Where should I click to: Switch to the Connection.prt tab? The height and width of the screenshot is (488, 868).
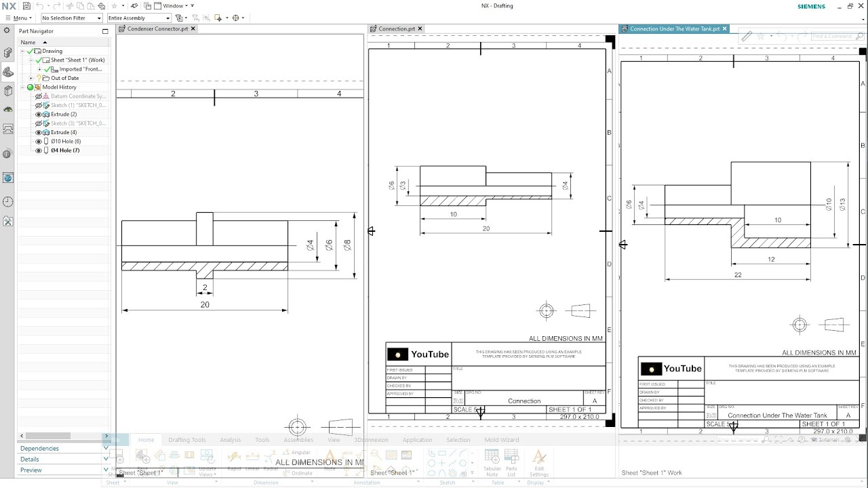tap(396, 29)
